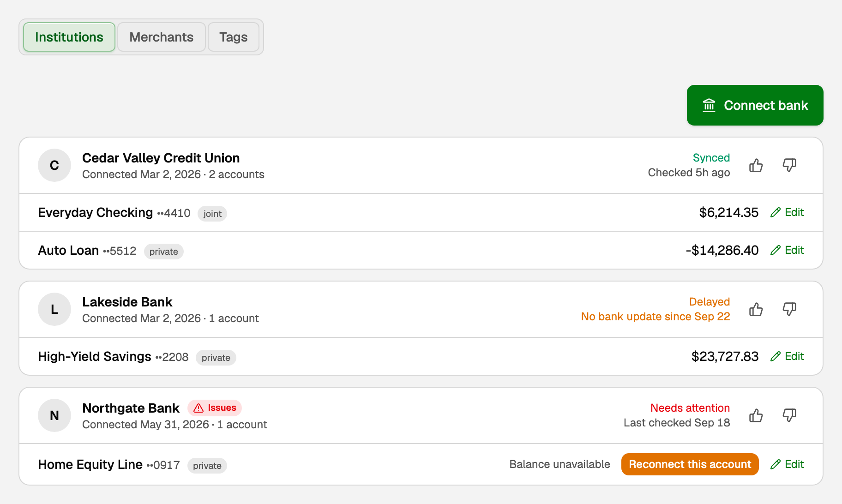
Task: Click 'No bank update since Sep 22'
Action: click(x=656, y=317)
